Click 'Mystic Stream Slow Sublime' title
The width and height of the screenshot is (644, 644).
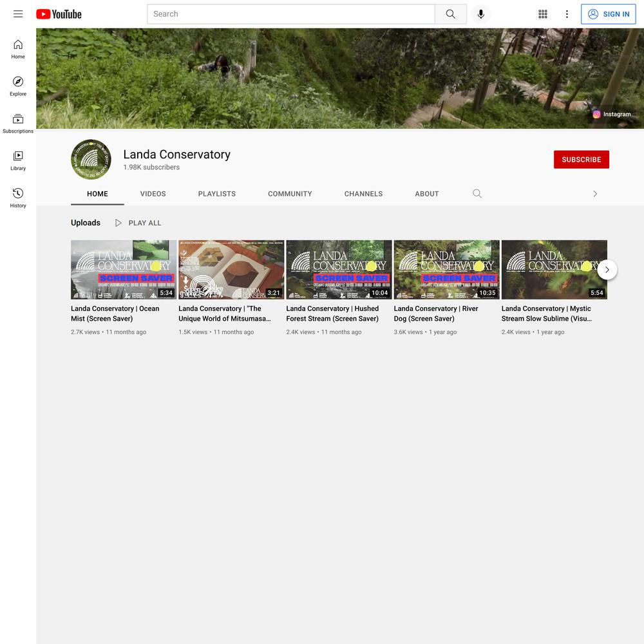pyautogui.click(x=547, y=314)
